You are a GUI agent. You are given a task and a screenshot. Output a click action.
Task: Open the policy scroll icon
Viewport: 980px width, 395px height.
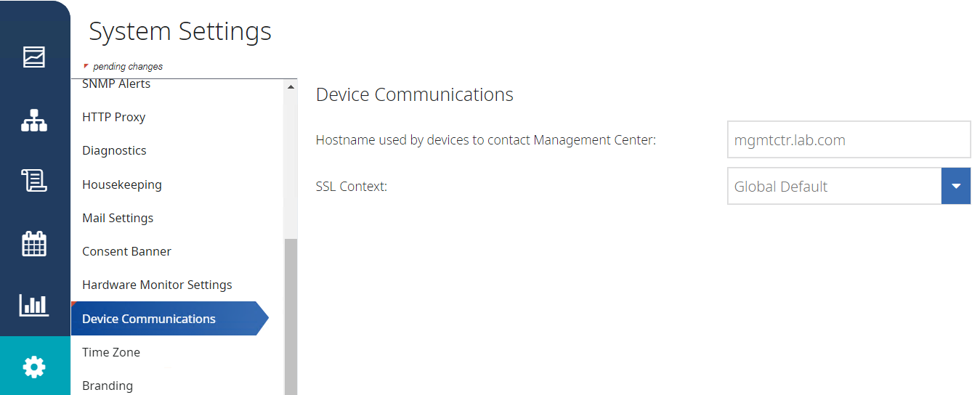coord(34,180)
